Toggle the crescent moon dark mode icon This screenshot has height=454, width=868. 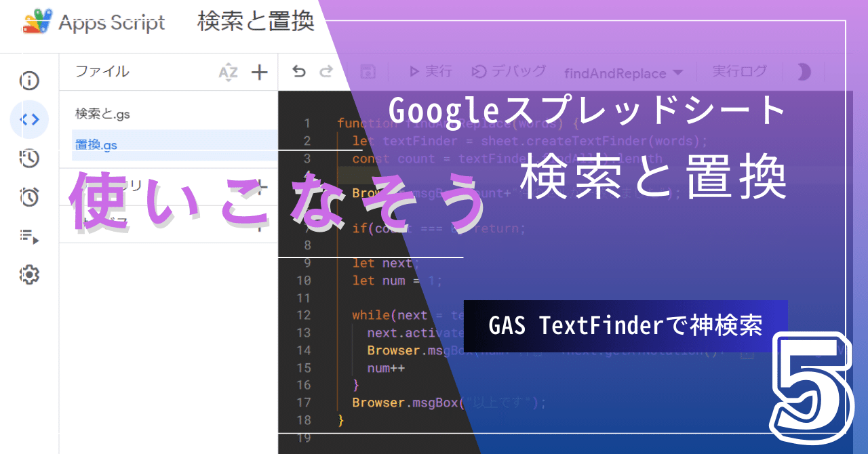tap(804, 71)
